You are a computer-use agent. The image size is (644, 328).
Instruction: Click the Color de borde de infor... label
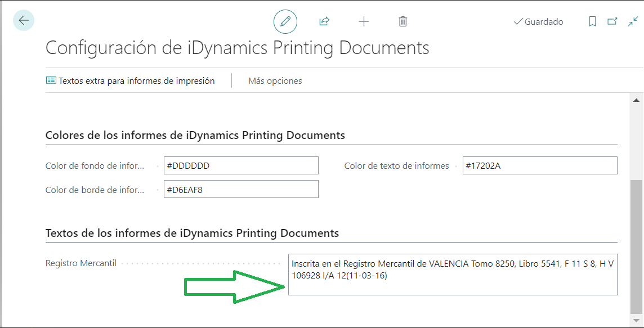(95, 189)
